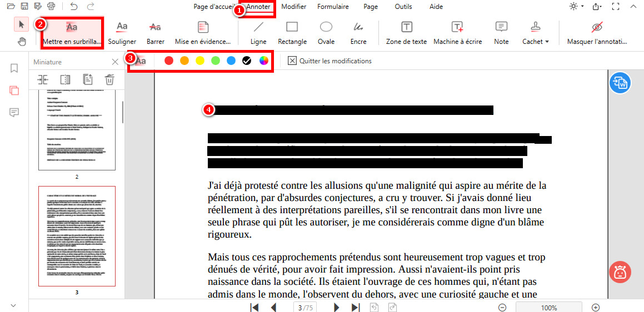644x312 pixels.
Task: Open the 100% zoom level box
Action: pos(549,308)
